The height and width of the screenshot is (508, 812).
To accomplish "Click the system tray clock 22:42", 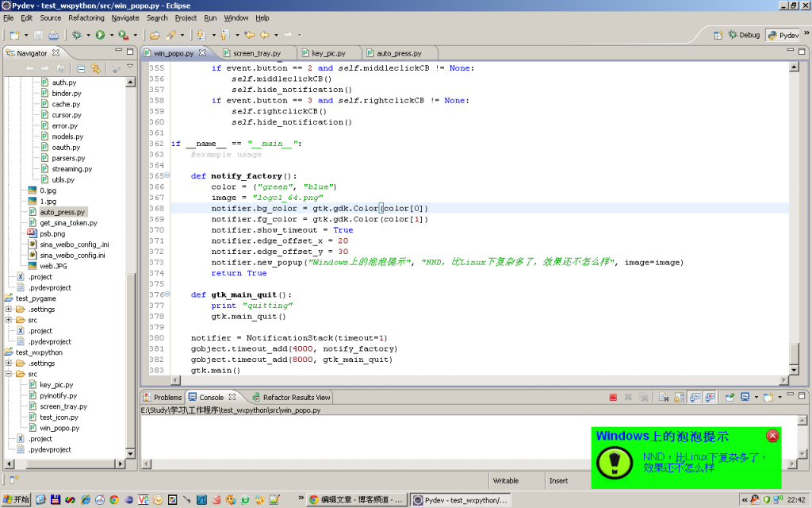I will click(x=796, y=500).
